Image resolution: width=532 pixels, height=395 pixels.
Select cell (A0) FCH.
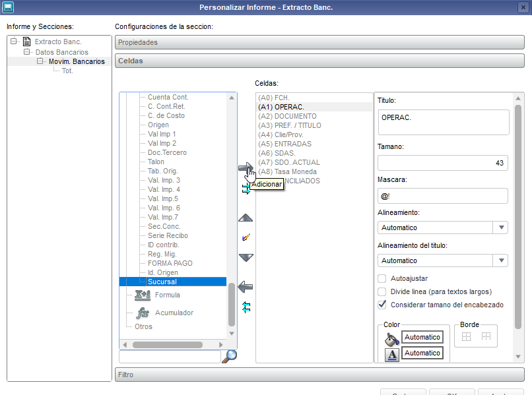314,98
